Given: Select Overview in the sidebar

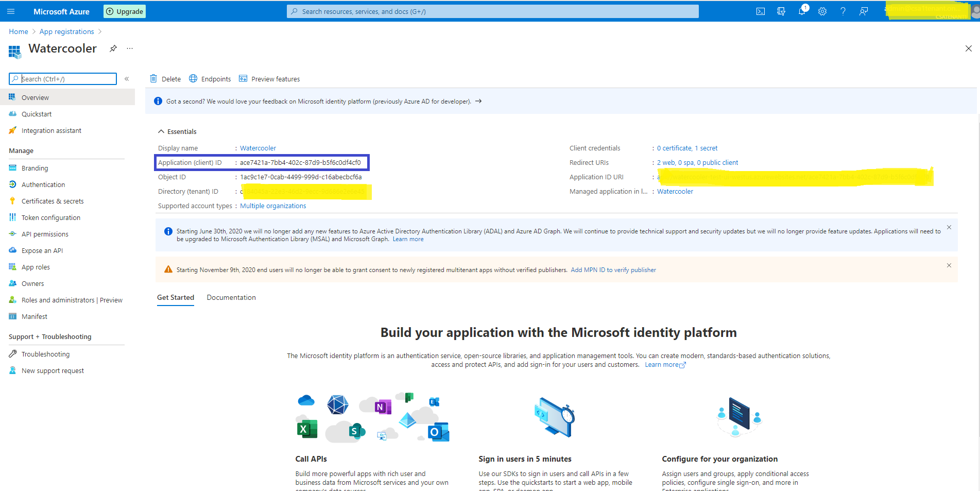Looking at the screenshot, I should coord(67,97).
